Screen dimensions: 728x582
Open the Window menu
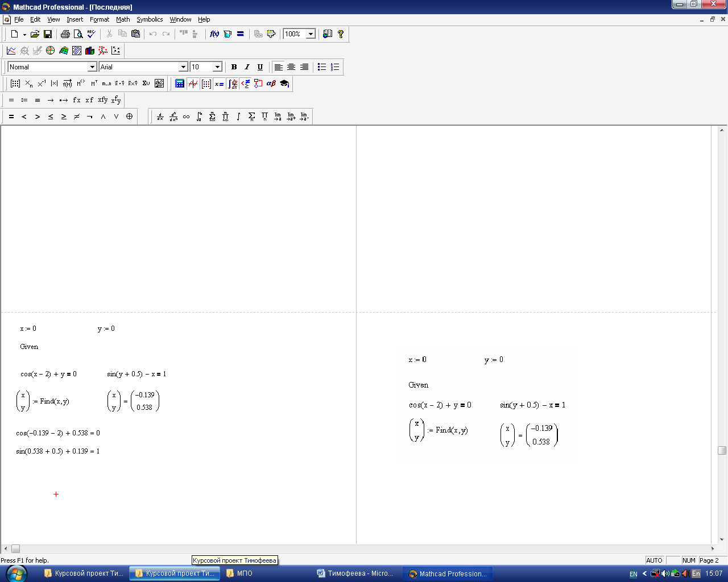(180, 19)
